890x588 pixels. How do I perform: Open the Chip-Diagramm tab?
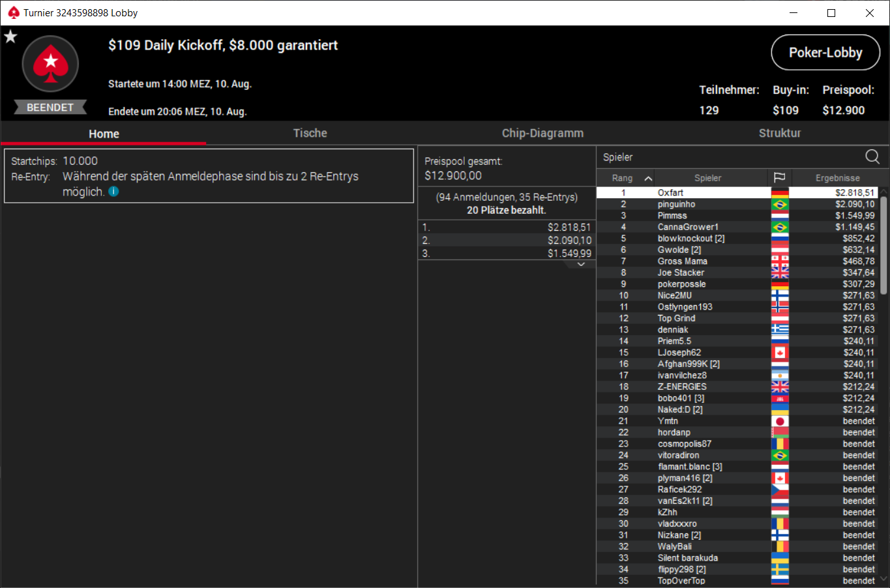[542, 133]
